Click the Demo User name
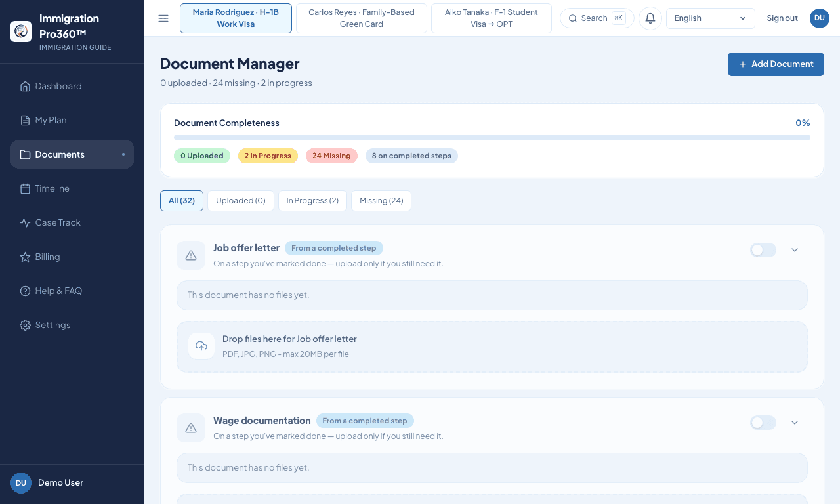 (60, 482)
